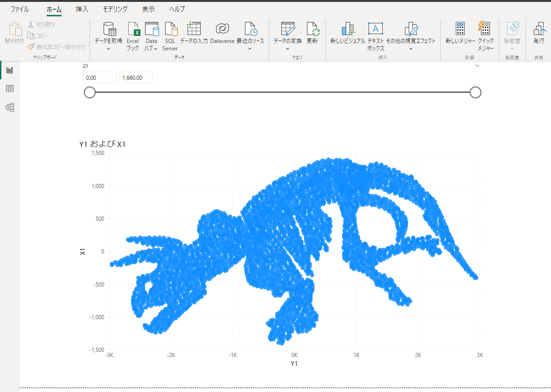The image size is (551, 392).
Task: Click the left Z1 slider handle
Action: coord(90,92)
